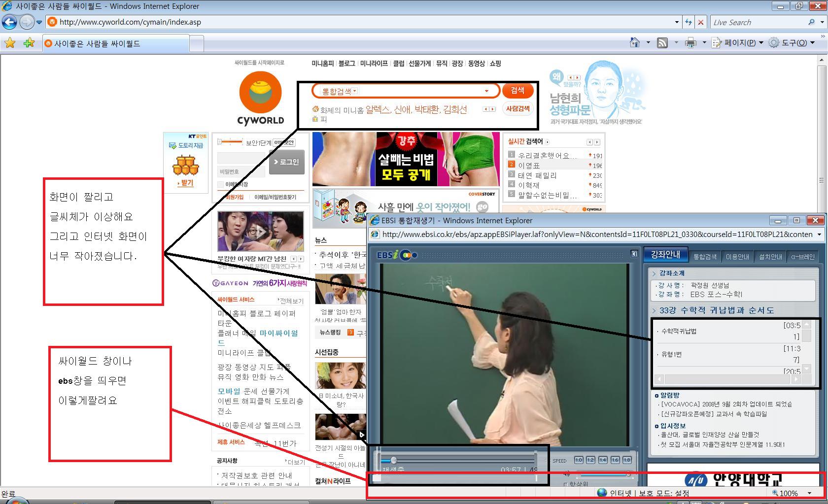828x504 pixels.
Task: Adjust the 보안1단계 security level slider
Action: pyautogui.click(x=231, y=142)
